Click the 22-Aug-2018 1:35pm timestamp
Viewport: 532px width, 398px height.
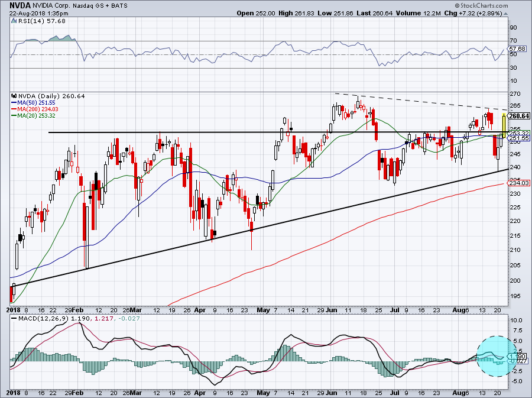[x=38, y=14]
